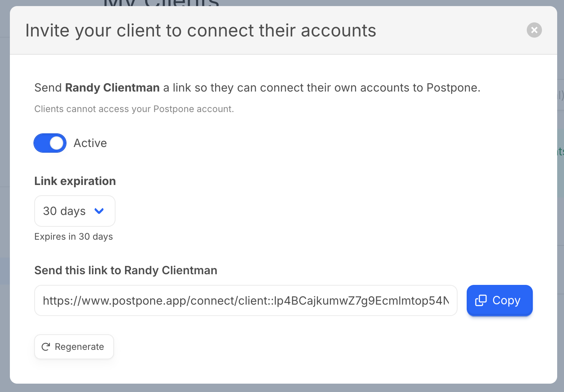Image resolution: width=564 pixels, height=392 pixels.
Task: Focus the postpone.app connect link field
Action: (246, 300)
